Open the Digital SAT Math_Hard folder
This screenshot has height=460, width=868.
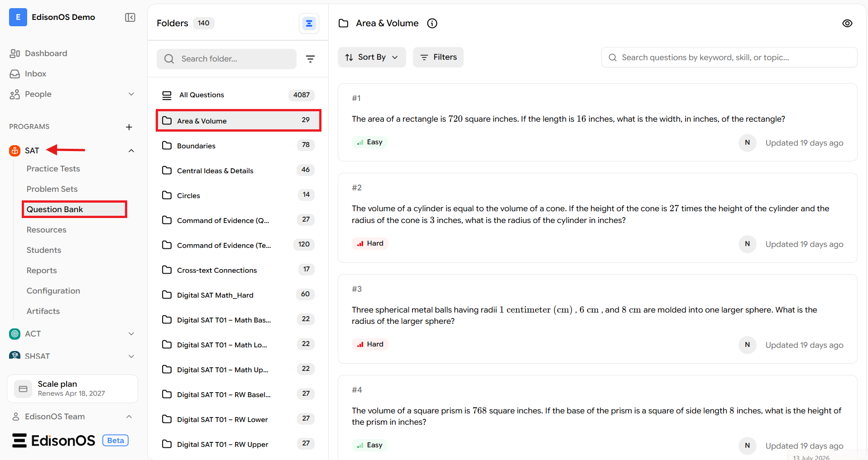(238, 295)
